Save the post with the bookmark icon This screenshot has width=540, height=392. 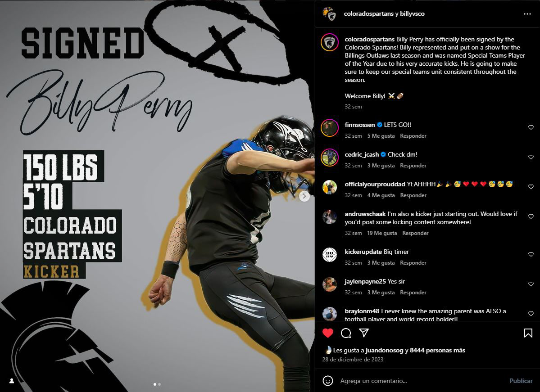(x=528, y=333)
